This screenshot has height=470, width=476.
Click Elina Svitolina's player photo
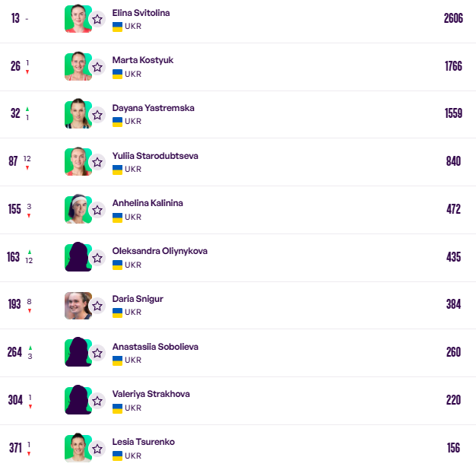coord(77,19)
